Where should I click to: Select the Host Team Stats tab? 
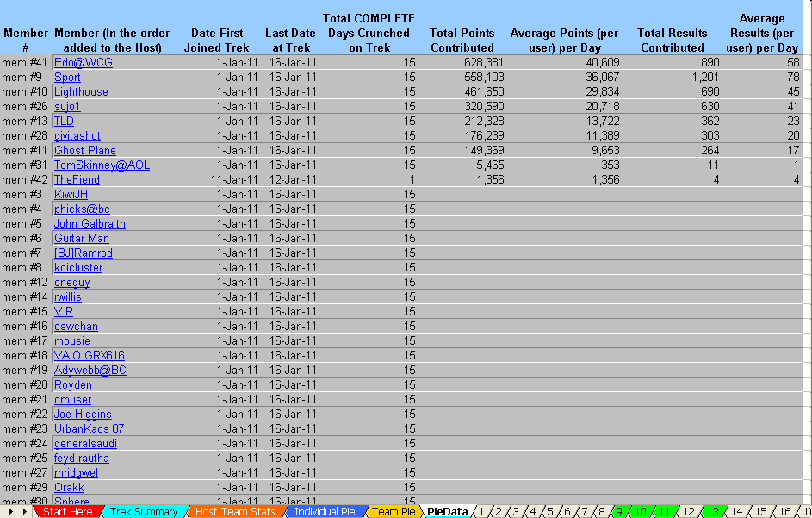235,512
